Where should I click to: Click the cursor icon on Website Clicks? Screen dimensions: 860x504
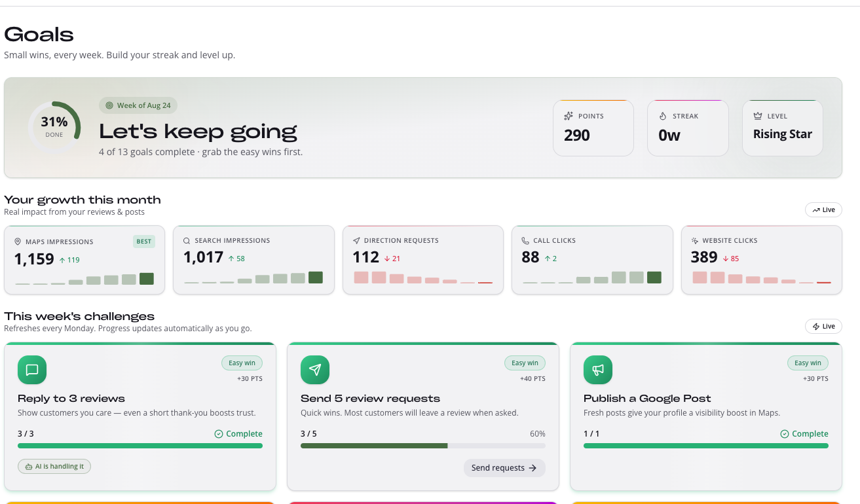tap(695, 240)
